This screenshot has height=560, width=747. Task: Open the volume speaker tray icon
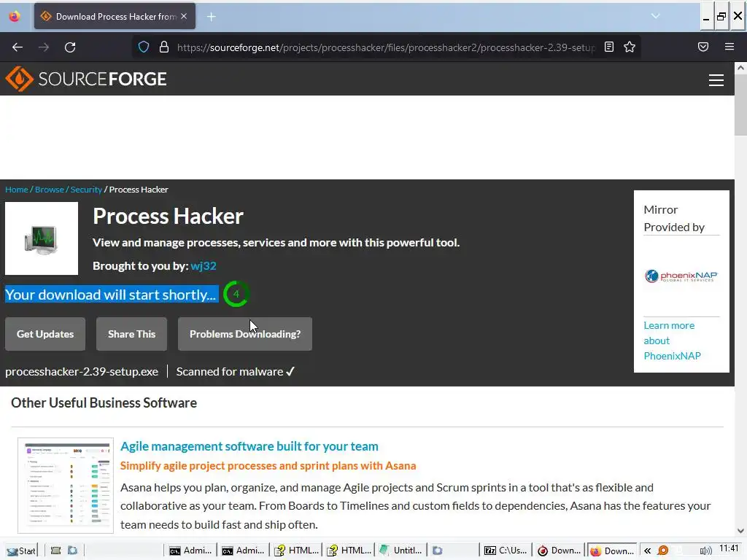click(x=706, y=551)
